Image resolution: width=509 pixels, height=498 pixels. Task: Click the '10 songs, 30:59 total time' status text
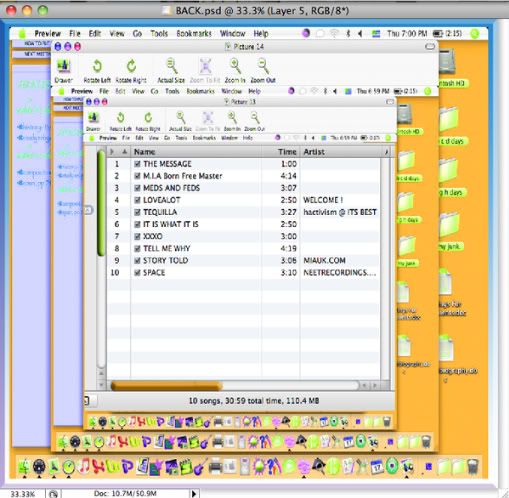254,401
